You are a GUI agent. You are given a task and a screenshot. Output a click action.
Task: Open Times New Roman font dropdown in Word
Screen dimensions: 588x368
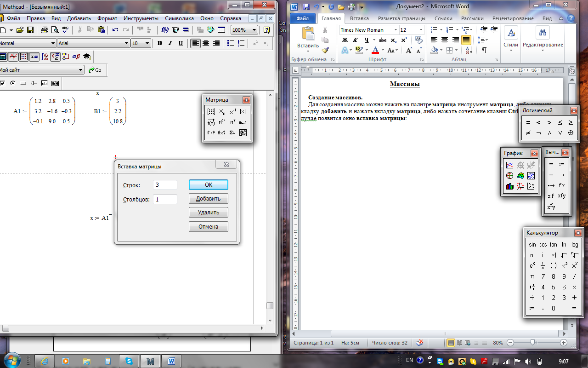395,30
